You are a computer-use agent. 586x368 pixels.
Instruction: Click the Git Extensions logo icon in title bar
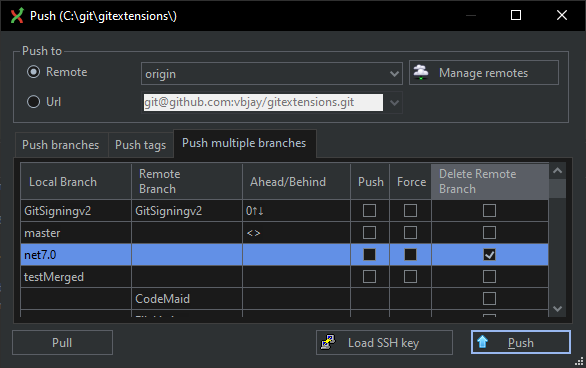click(x=17, y=16)
